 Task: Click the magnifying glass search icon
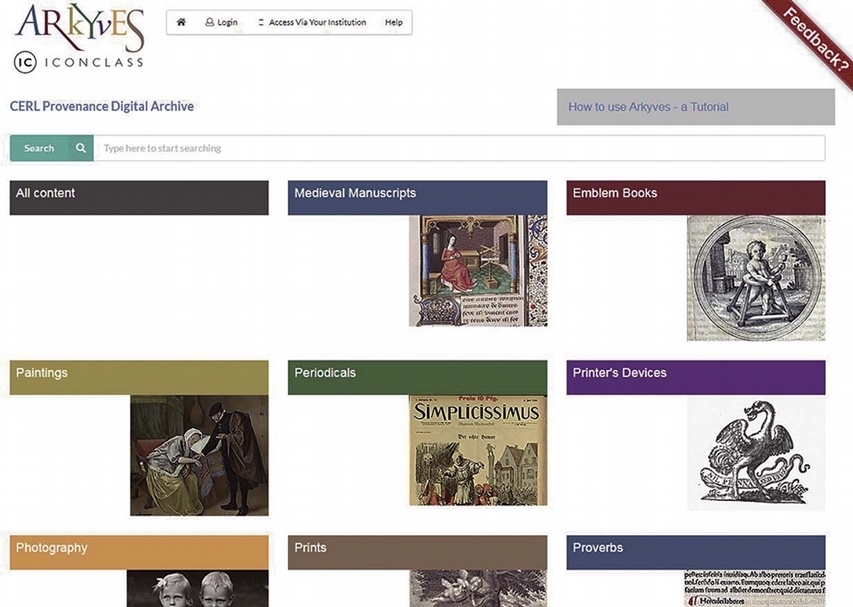pos(81,148)
